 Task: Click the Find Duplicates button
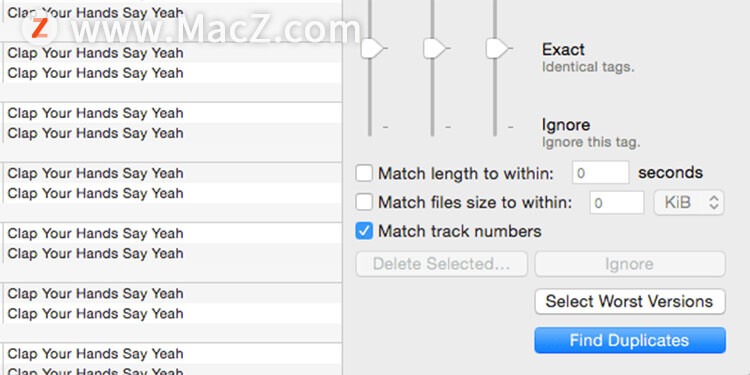click(x=630, y=340)
